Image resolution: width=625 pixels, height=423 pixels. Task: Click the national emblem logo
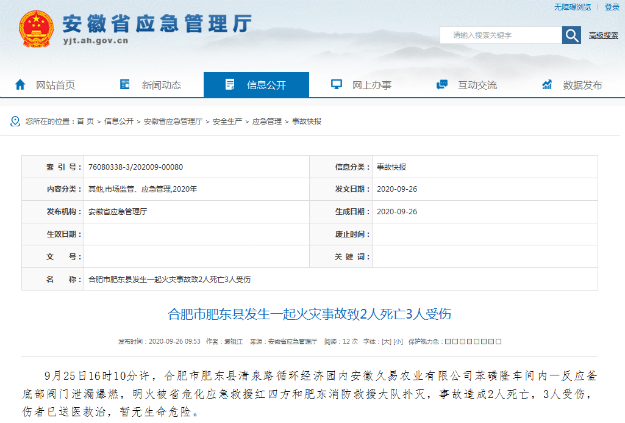(x=36, y=29)
